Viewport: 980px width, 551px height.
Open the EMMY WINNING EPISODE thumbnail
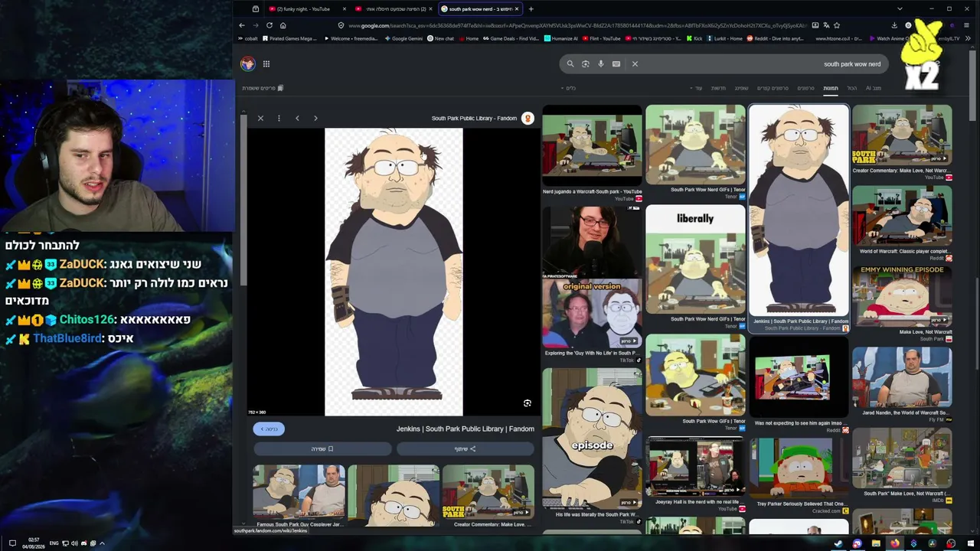[902, 295]
